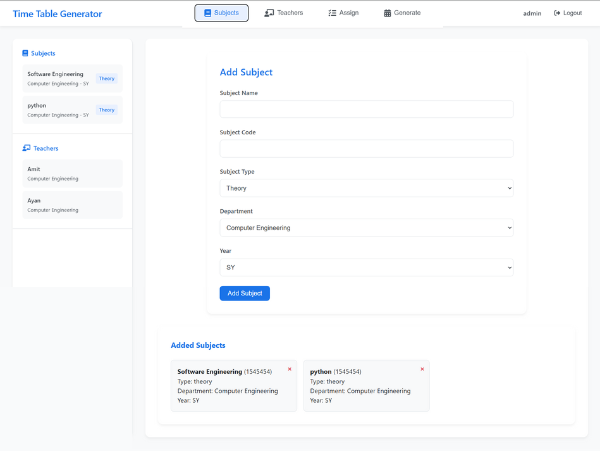Viewport: 600px width, 451px height.
Task: Click the Added Subjects heading
Action: [x=198, y=345]
